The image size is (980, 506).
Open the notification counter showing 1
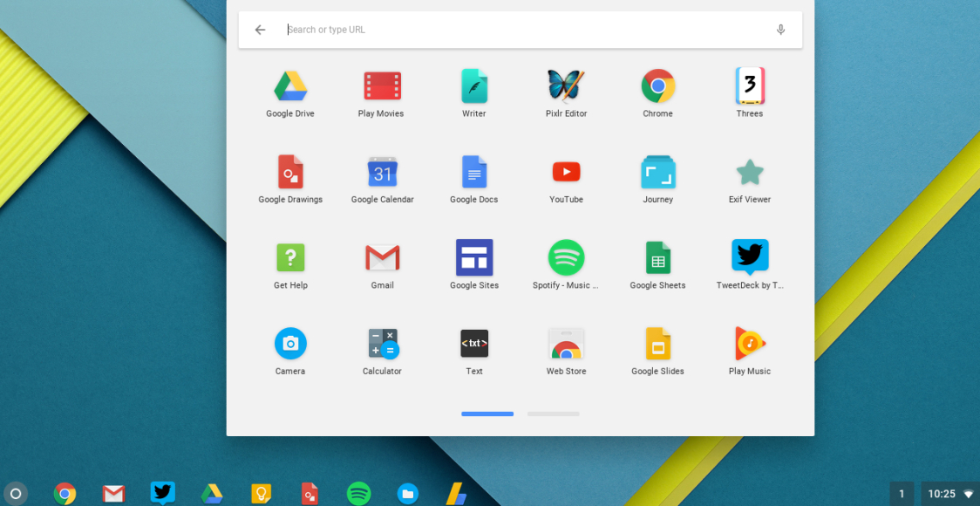[902, 494]
